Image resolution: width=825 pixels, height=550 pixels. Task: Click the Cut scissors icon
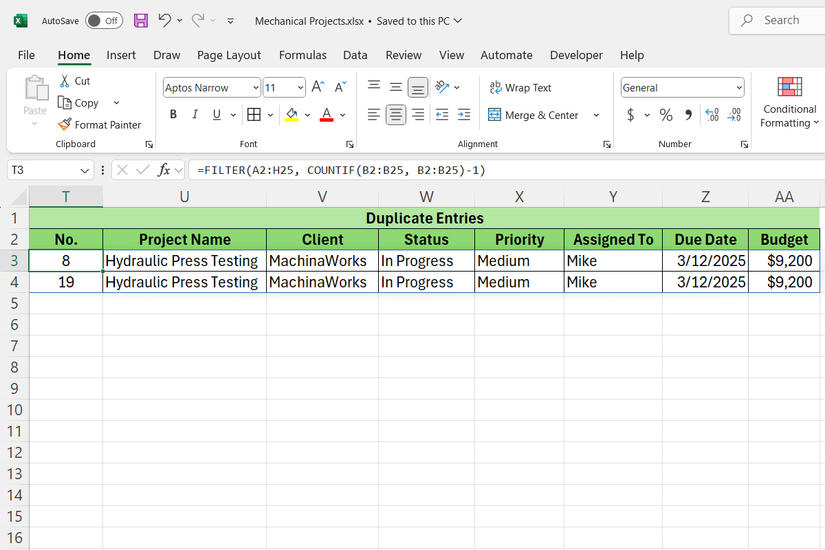click(65, 81)
